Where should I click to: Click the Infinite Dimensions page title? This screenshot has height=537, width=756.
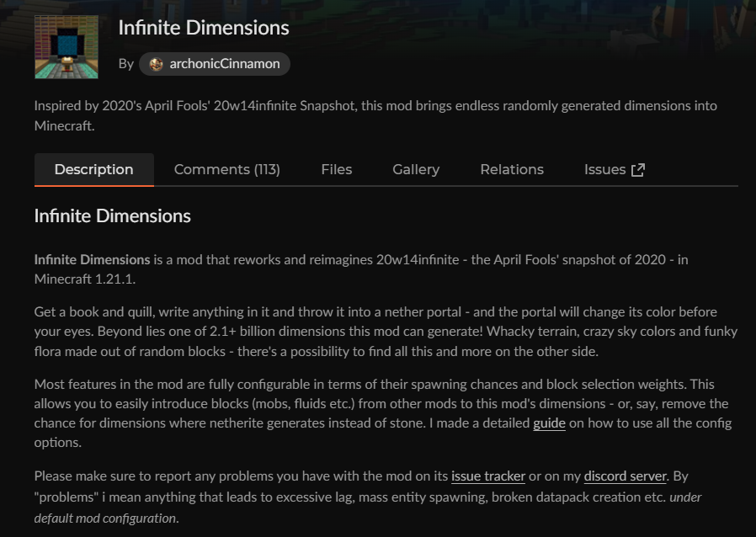(204, 28)
